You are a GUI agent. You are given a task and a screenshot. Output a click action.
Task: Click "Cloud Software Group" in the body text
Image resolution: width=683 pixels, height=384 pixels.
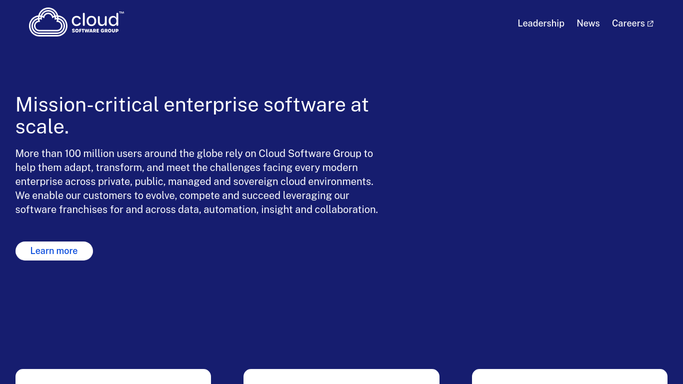point(310,153)
